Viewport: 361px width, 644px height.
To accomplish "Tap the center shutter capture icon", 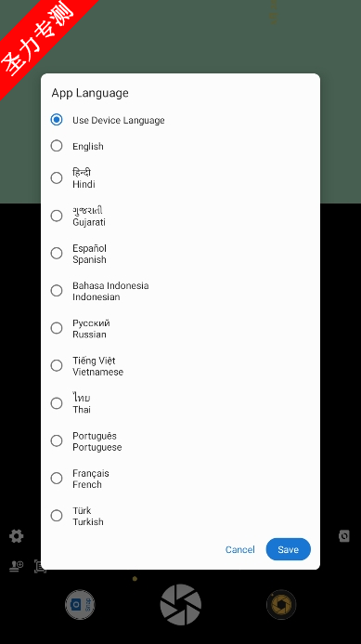I will (180, 605).
